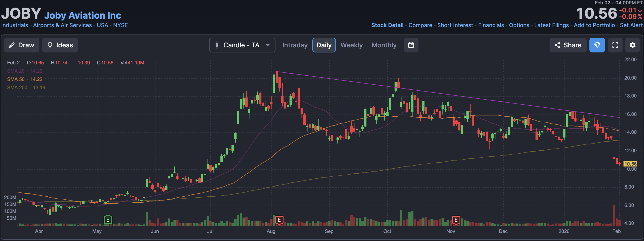Open Airports & Air Services industry link
Image resolution: width=644 pixels, height=241 pixels.
(x=62, y=25)
